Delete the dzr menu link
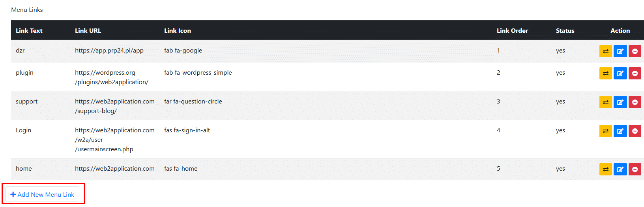This screenshot has width=644, height=207. [x=635, y=51]
